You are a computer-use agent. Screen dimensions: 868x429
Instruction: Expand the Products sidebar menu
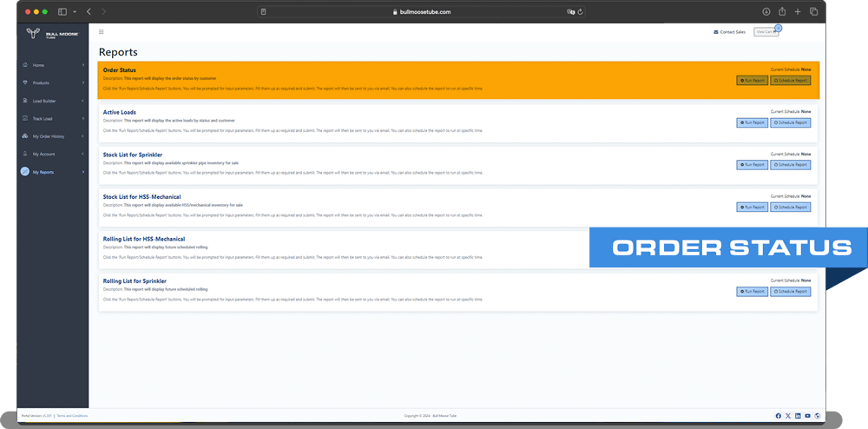coord(53,82)
